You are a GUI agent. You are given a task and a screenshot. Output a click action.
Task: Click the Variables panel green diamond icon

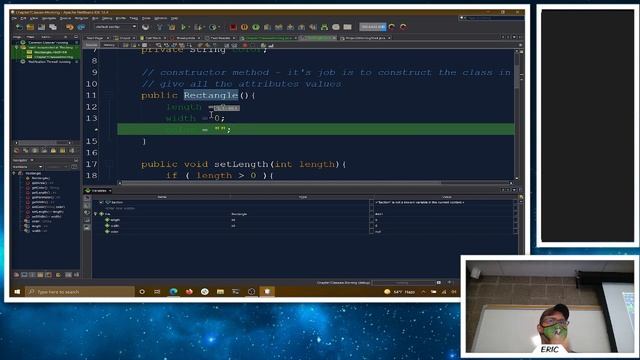(88, 191)
